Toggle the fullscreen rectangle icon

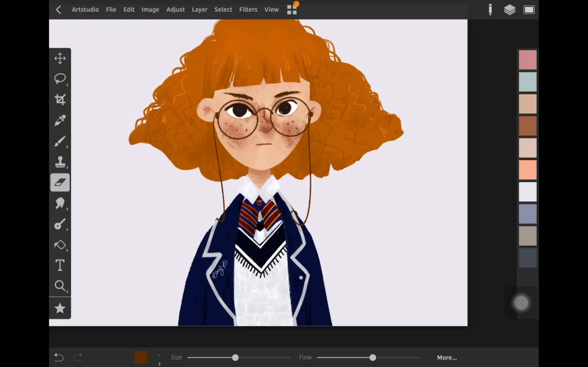(x=529, y=10)
